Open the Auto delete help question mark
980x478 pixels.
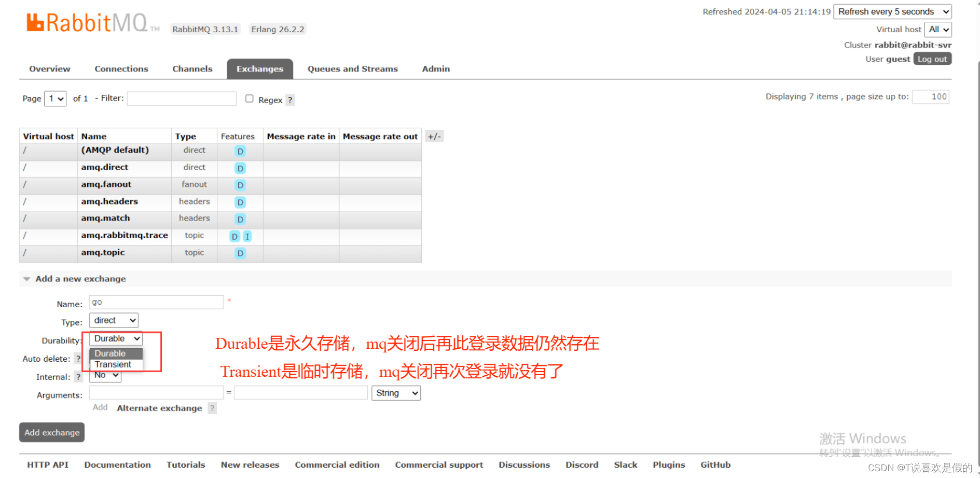pyautogui.click(x=78, y=359)
